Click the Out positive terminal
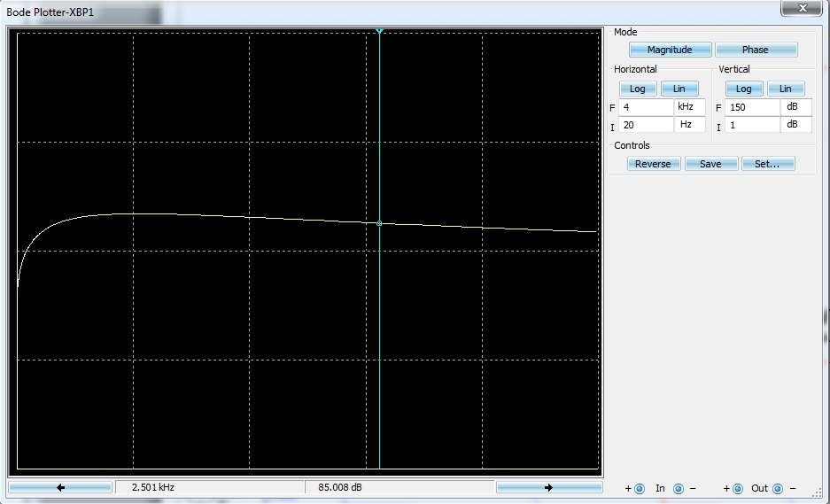The height and width of the screenshot is (504, 830). point(738,488)
